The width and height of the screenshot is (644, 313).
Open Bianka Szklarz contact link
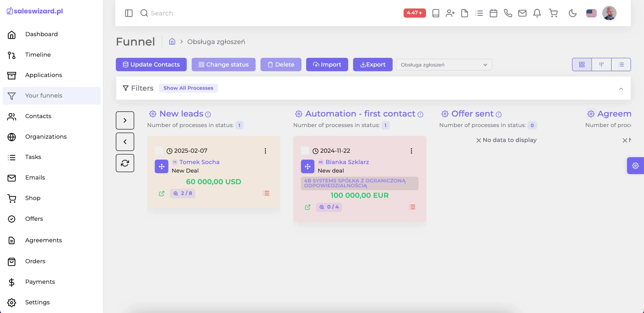click(347, 162)
